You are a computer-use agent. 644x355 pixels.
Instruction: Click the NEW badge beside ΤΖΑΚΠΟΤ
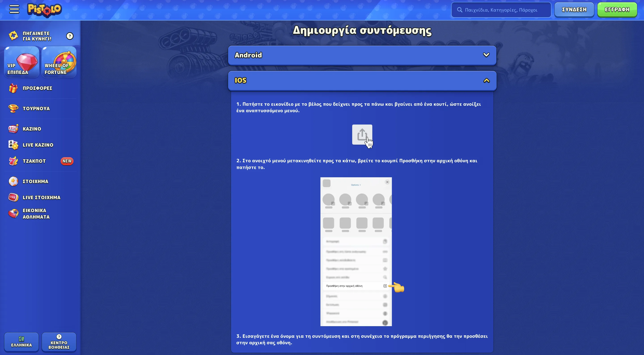point(67,161)
